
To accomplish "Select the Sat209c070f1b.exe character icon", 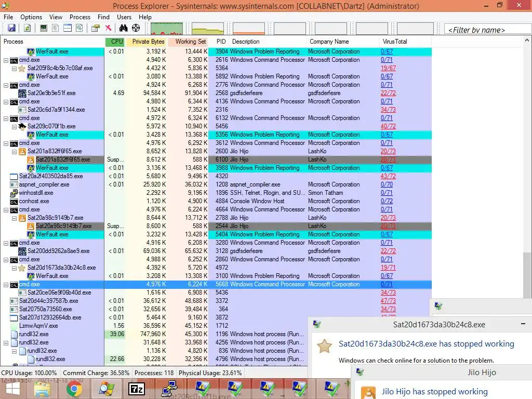I will point(22,126).
